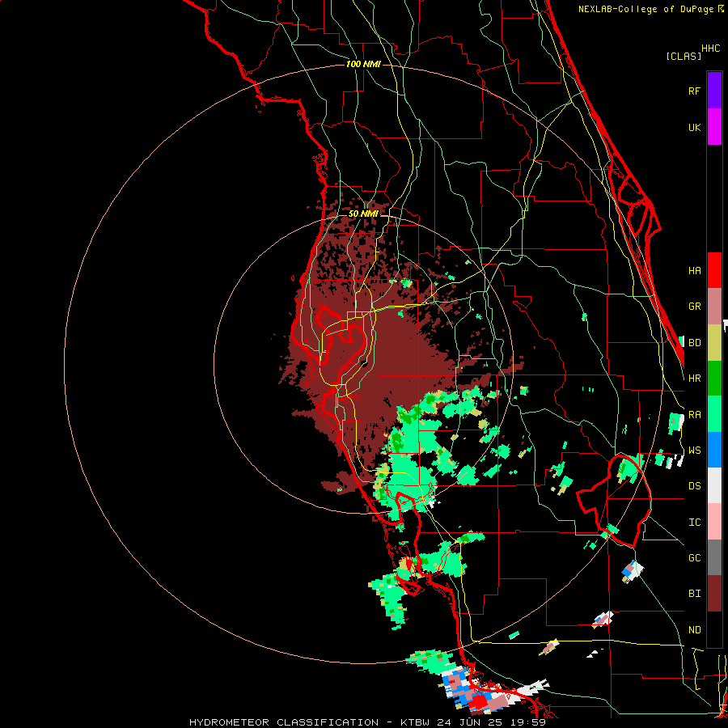Click the olive-yellow BD legend swatch
The width and height of the screenshot is (728, 728).
click(714, 343)
